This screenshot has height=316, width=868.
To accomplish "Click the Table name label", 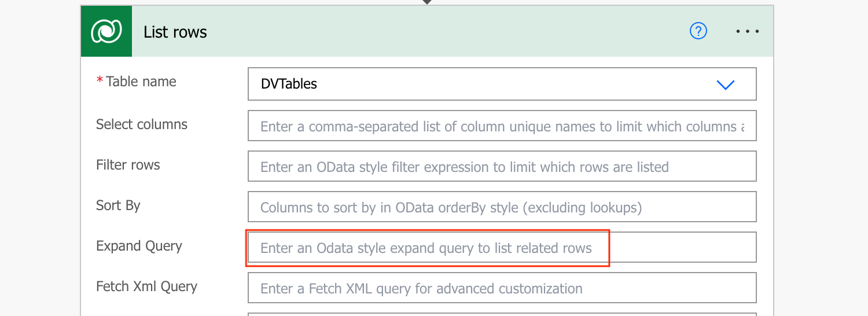I will click(141, 82).
